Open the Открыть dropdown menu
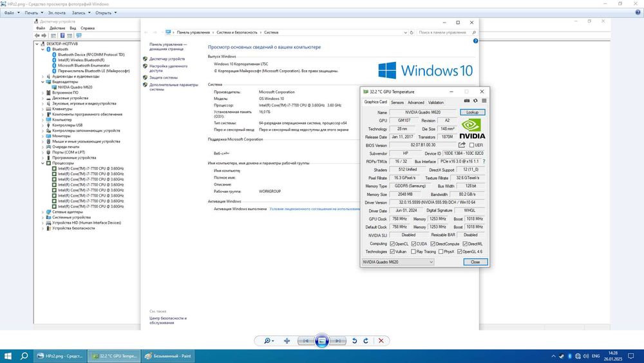The image size is (644, 363). click(106, 13)
